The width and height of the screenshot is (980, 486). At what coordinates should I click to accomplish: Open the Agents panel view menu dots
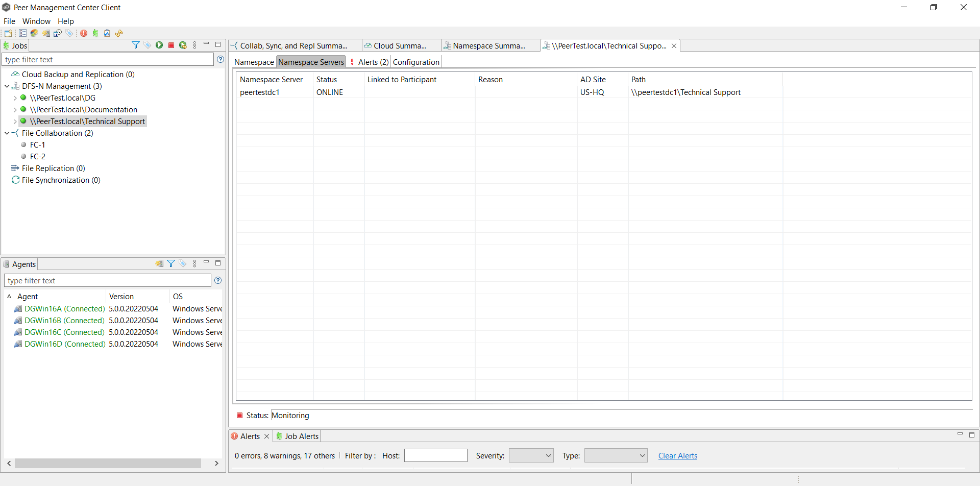[194, 264]
